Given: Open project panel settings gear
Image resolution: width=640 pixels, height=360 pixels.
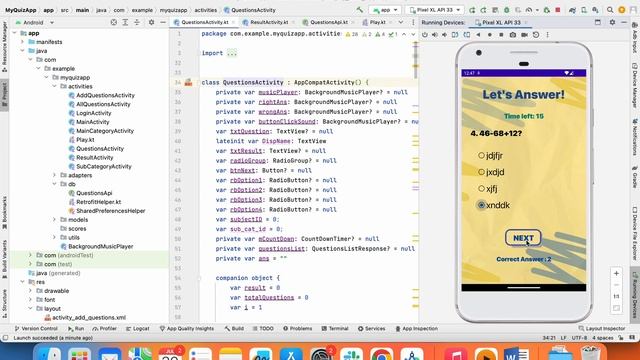Looking at the screenshot, I should click(x=151, y=22).
